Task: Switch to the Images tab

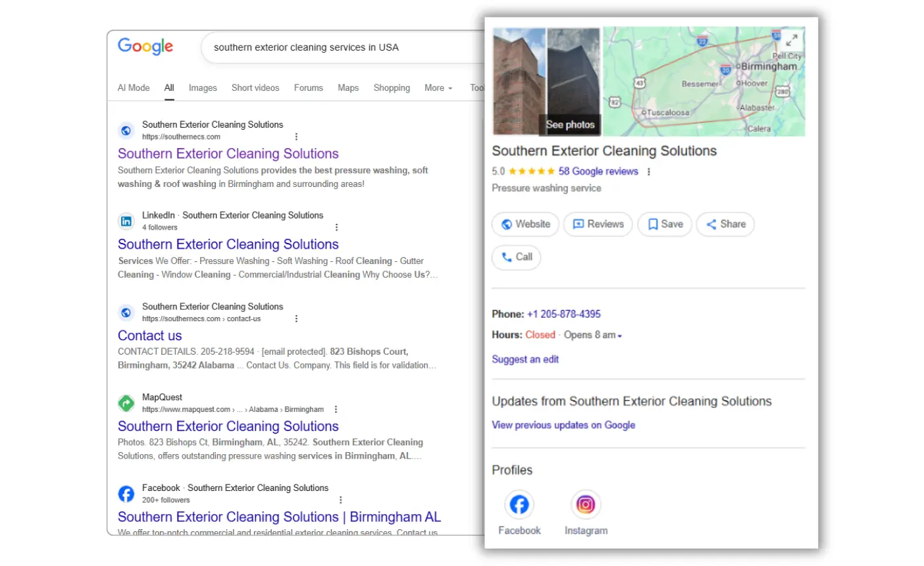Action: (x=203, y=88)
